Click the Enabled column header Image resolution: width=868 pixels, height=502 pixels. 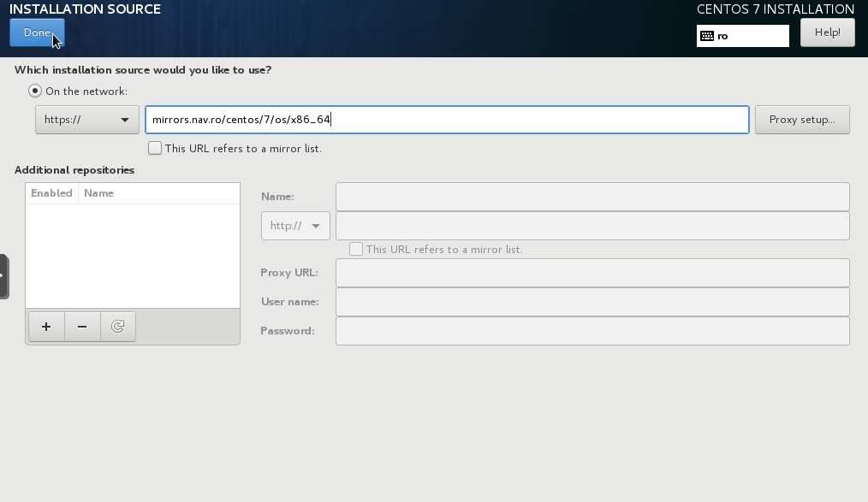[x=51, y=193]
